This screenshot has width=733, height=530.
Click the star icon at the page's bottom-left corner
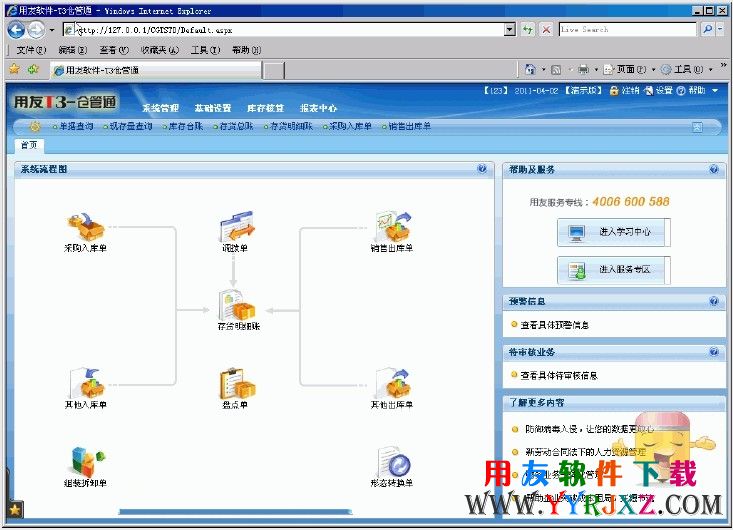tap(14, 509)
